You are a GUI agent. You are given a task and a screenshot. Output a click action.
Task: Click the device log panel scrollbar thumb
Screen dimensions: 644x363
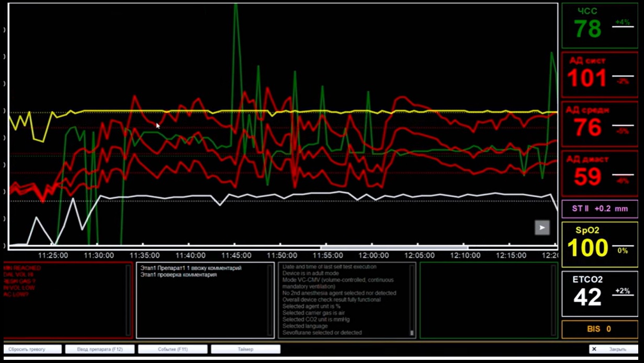point(412,333)
